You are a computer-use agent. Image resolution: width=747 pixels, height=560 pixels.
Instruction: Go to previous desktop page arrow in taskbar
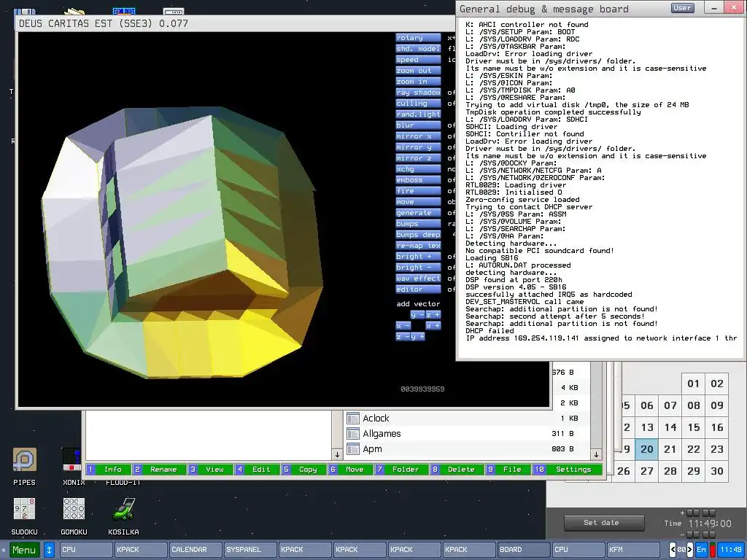coord(673,550)
